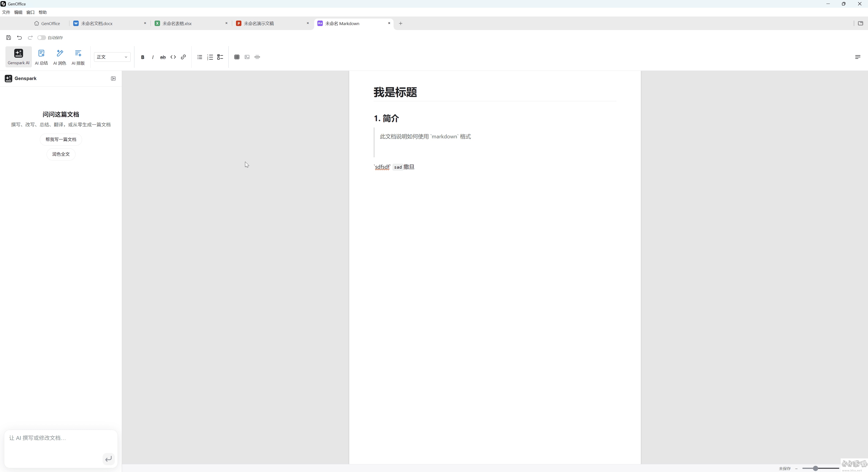Close the 未命名表格.xlsx tab
This screenshot has width=868, height=472.
coord(226,23)
